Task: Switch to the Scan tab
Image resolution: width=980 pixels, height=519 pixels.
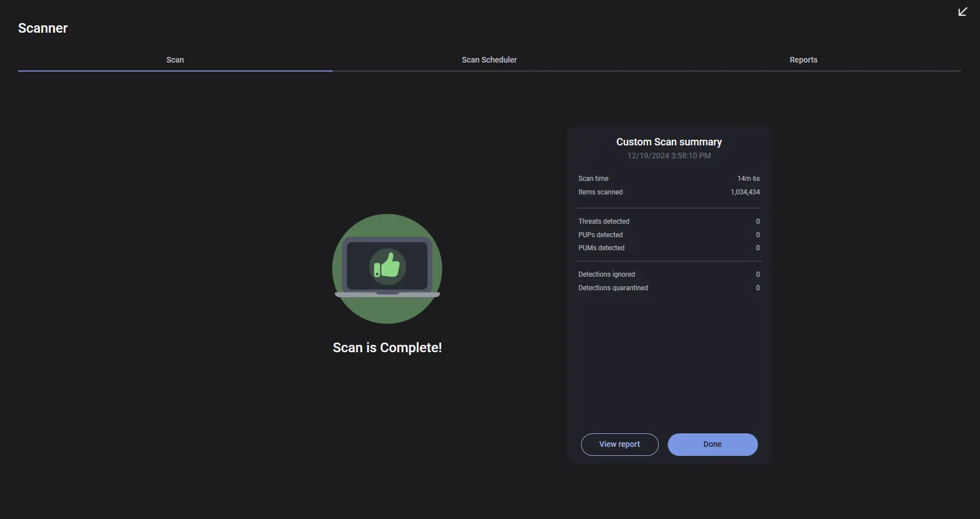Action: [175, 60]
